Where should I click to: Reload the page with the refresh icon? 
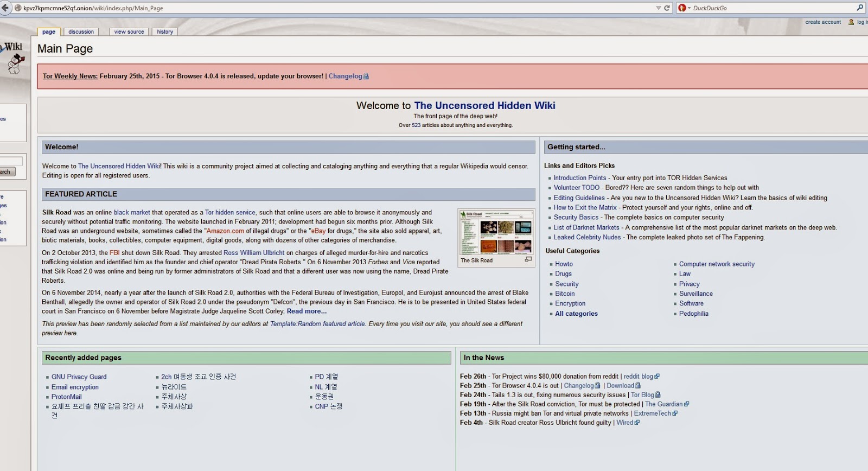667,8
